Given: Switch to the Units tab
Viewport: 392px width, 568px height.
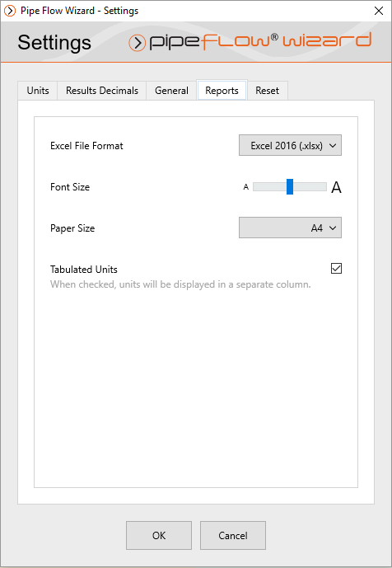Looking at the screenshot, I should pos(38,91).
